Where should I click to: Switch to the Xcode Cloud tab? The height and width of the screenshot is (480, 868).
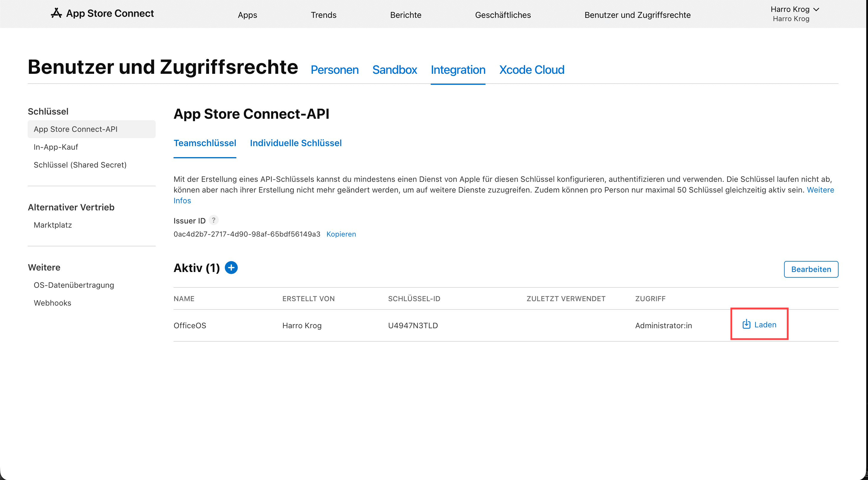(x=532, y=70)
